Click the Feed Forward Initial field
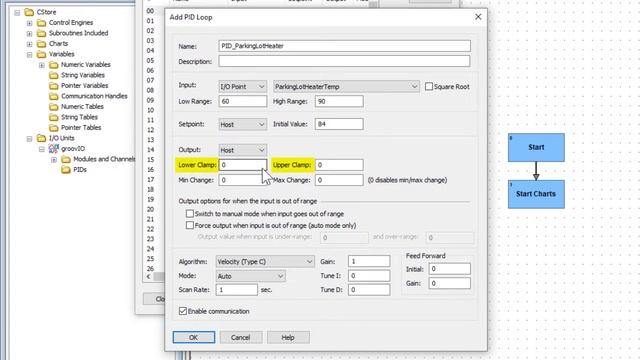This screenshot has width=640, height=360. 449,269
